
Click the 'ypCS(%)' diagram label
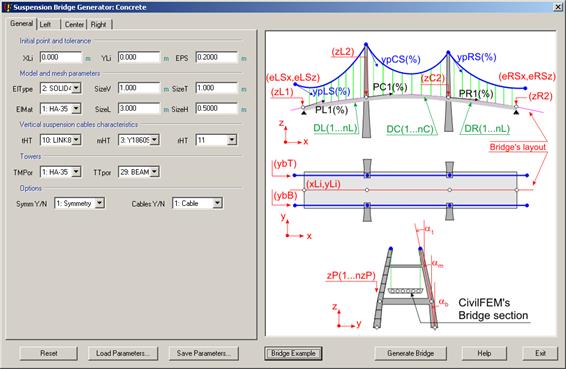(x=401, y=59)
